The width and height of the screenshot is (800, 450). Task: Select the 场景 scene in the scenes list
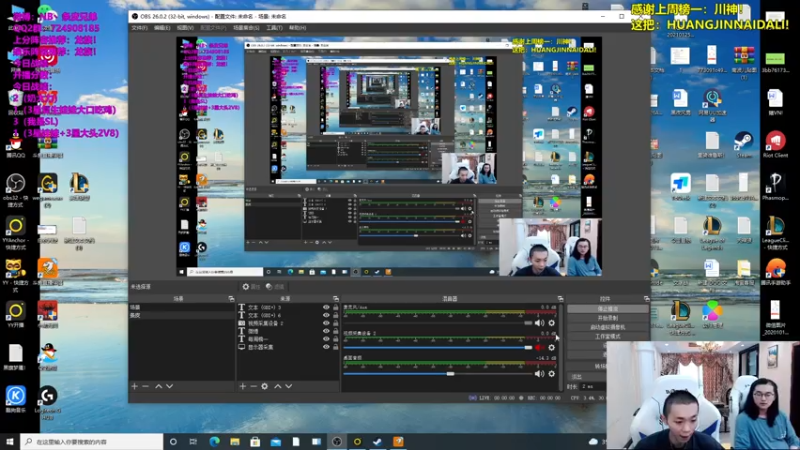pos(181,307)
